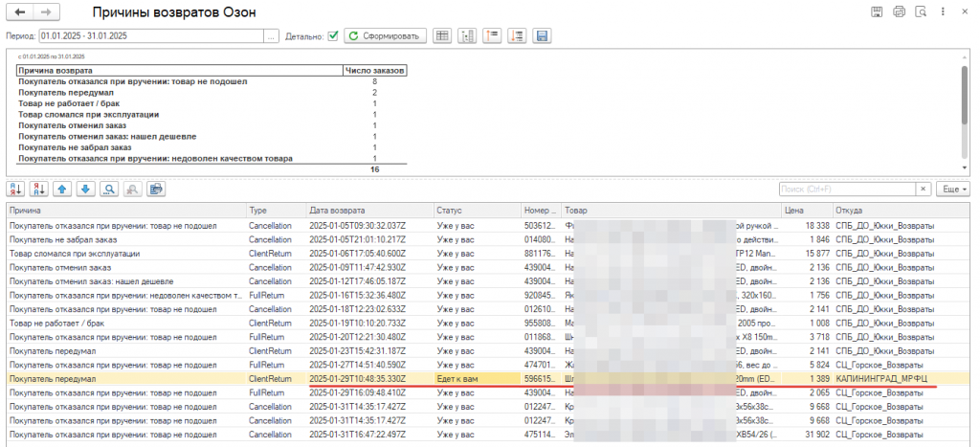The image size is (980, 447).
Task: Click the 'Причины возвратов Озон' page title
Action: click(174, 12)
